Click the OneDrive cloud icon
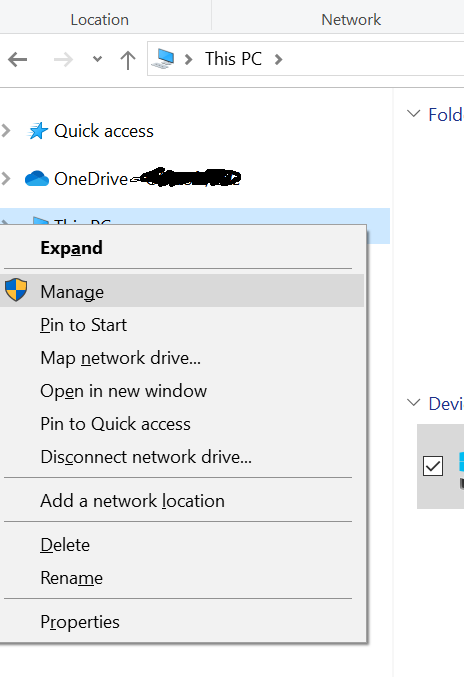The height and width of the screenshot is (677, 464). click(x=37, y=178)
